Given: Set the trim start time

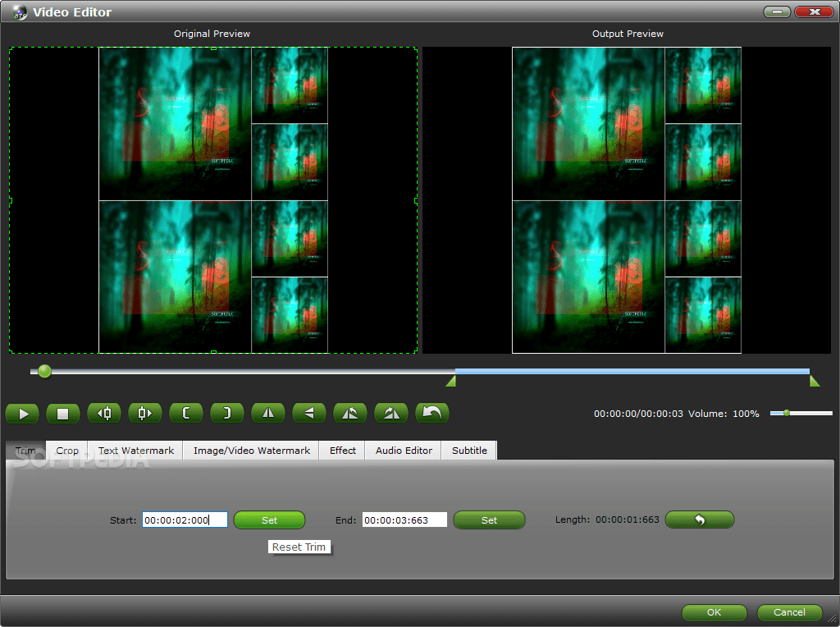Looking at the screenshot, I should pos(269,519).
